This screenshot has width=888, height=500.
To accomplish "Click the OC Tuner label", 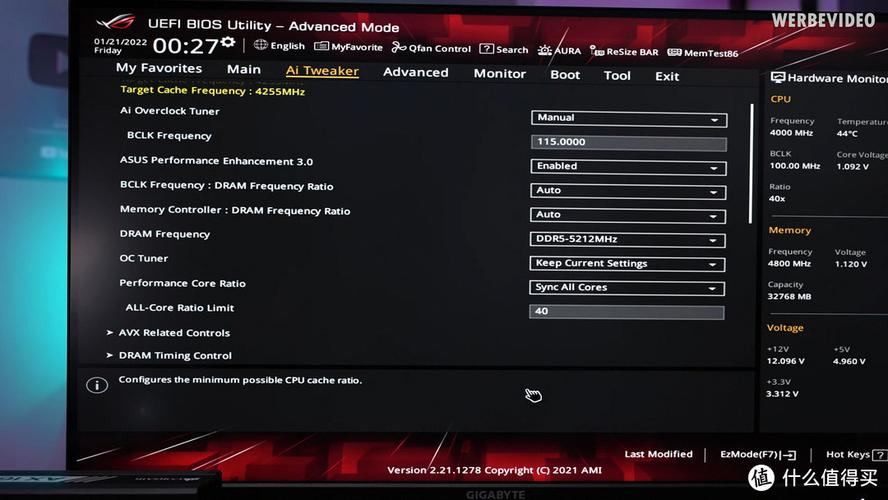I will coord(143,258).
